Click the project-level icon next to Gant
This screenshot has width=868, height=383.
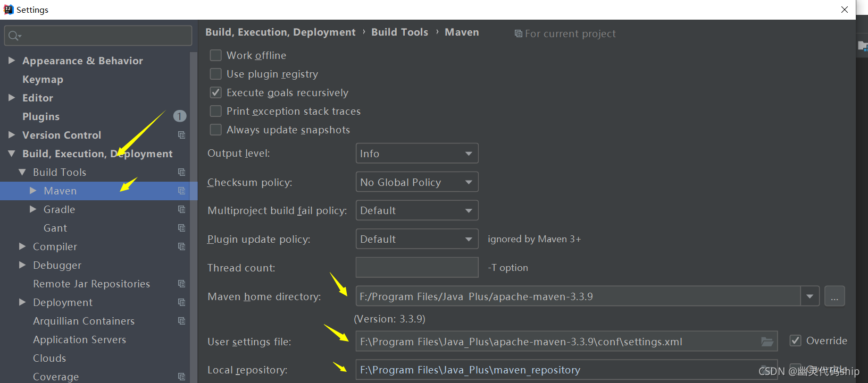pos(182,228)
